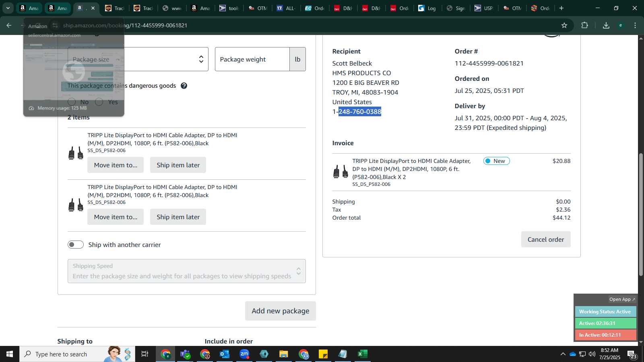Switch to first Amazon tab
The height and width of the screenshot is (362, 644).
point(29,8)
